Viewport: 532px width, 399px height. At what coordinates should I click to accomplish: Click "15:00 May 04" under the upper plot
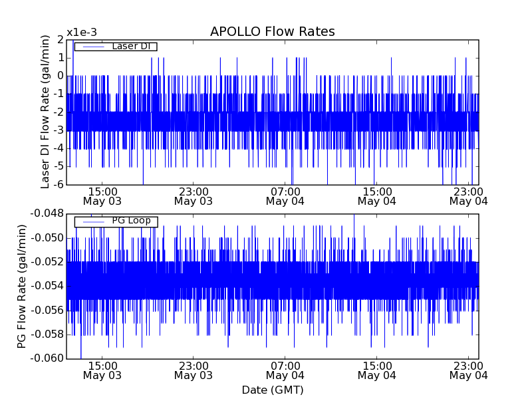click(x=376, y=196)
